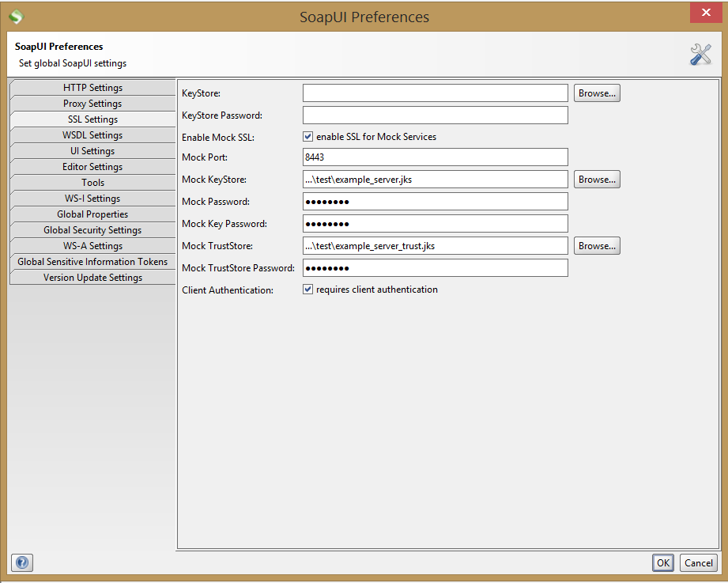Click the Mock Port field showing 8443
The height and width of the screenshot is (583, 728).
click(x=435, y=157)
